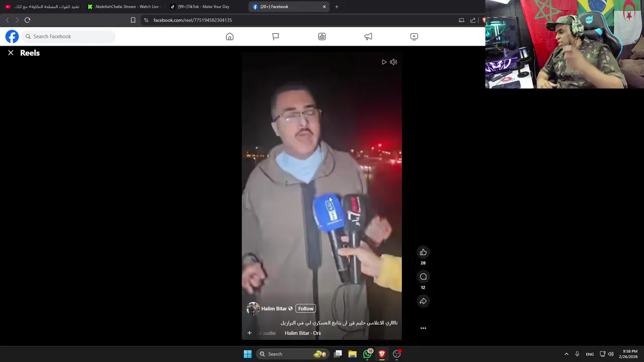Follow Halim Bitar
The width and height of the screenshot is (644, 362).
coord(305,309)
